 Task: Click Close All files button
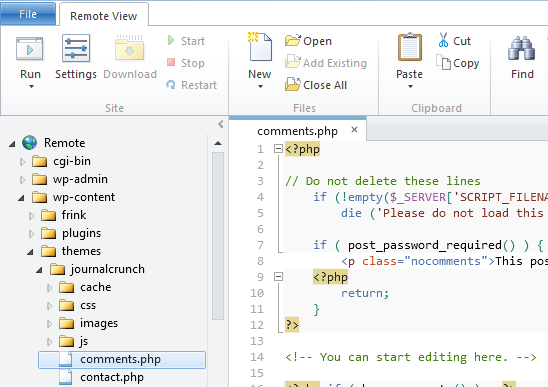(x=316, y=85)
